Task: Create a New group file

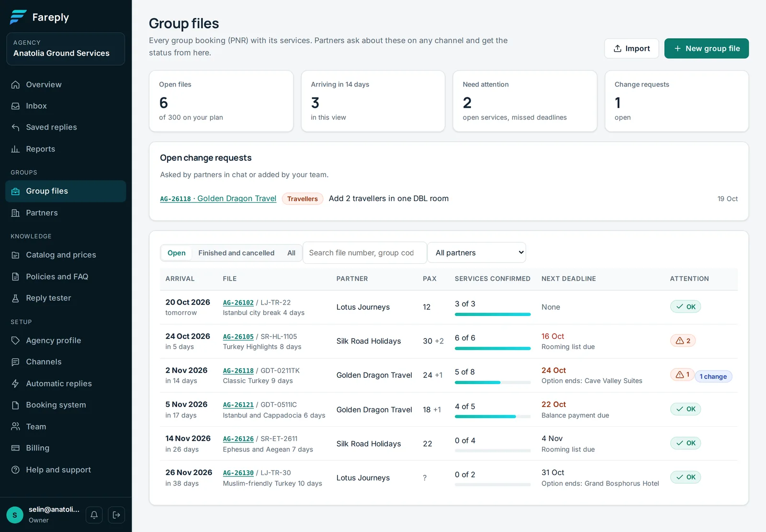Action: click(x=707, y=48)
